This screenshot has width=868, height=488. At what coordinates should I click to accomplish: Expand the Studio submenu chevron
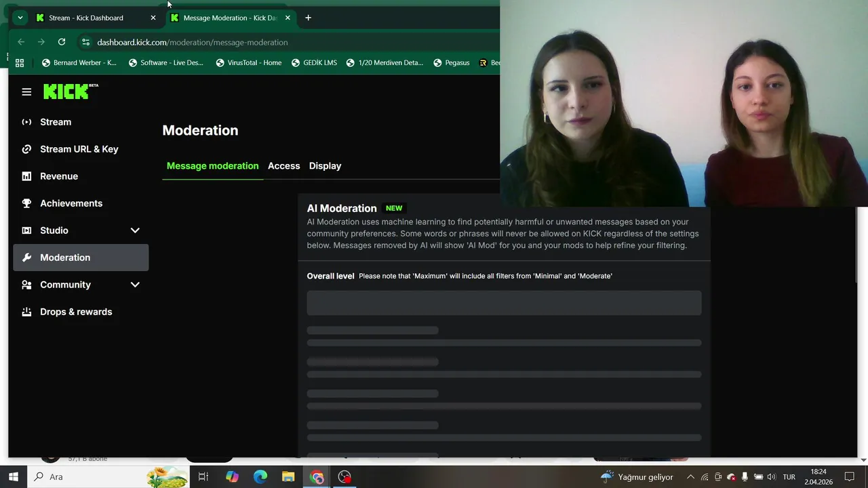(135, 230)
